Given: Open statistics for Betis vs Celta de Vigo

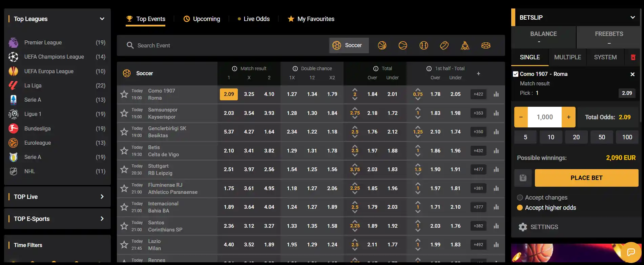Looking at the screenshot, I should [x=496, y=151].
